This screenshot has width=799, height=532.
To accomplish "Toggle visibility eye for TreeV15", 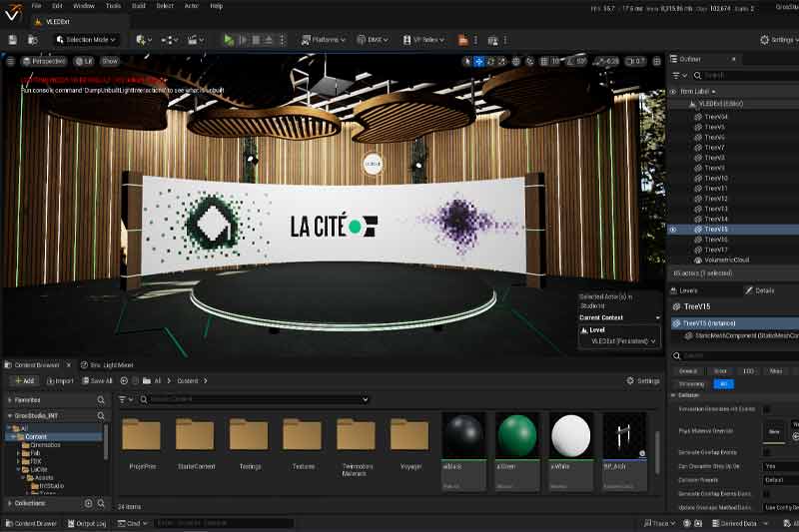I will 673,230.
